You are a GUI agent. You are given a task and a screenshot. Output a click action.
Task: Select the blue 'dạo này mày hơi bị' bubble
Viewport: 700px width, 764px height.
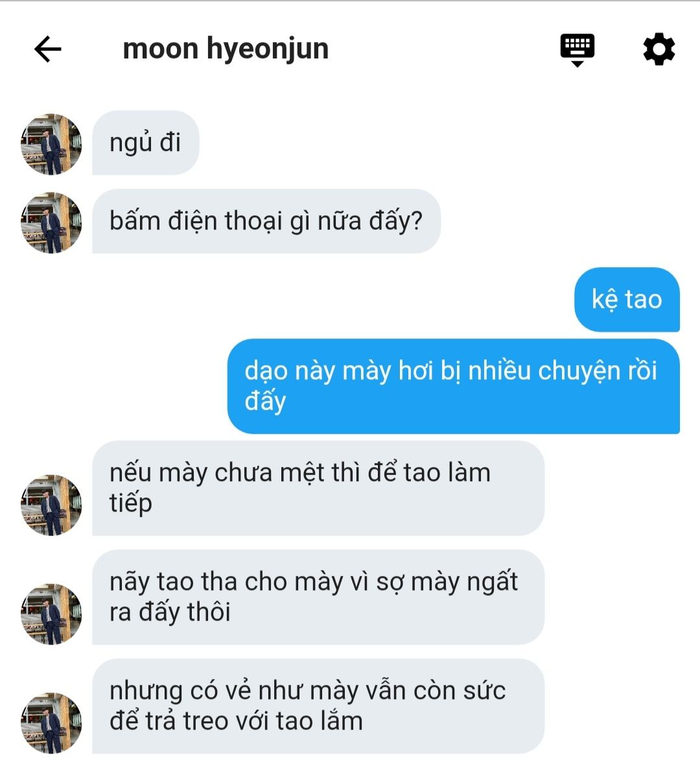pyautogui.click(x=453, y=386)
